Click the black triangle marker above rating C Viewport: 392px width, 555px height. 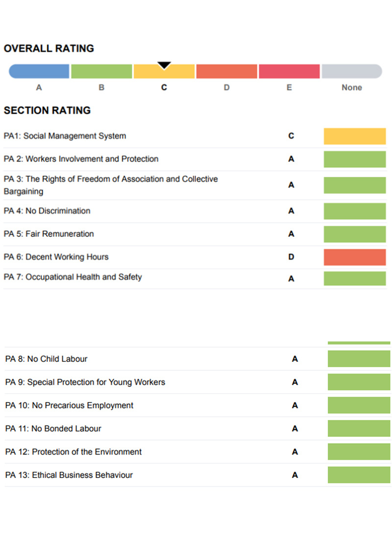pyautogui.click(x=164, y=65)
